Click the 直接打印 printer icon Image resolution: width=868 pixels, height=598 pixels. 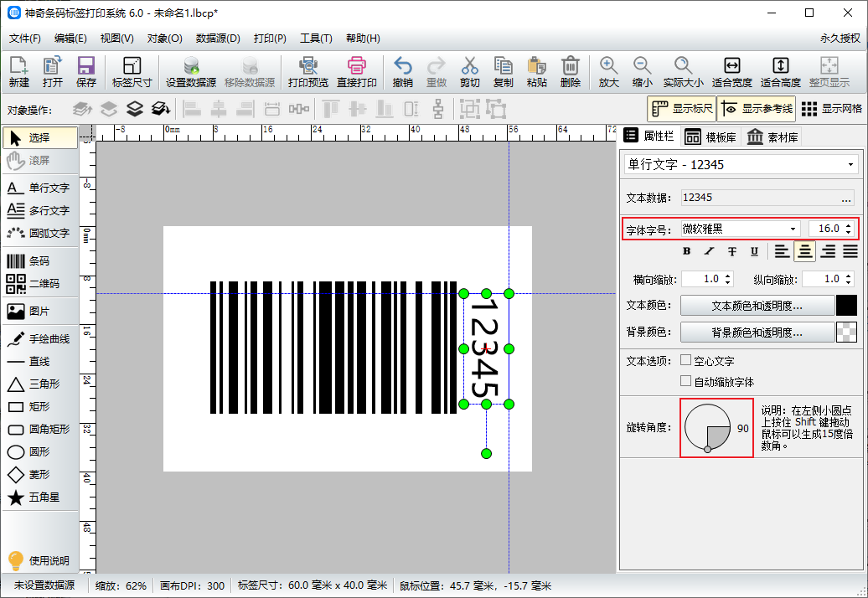[357, 72]
